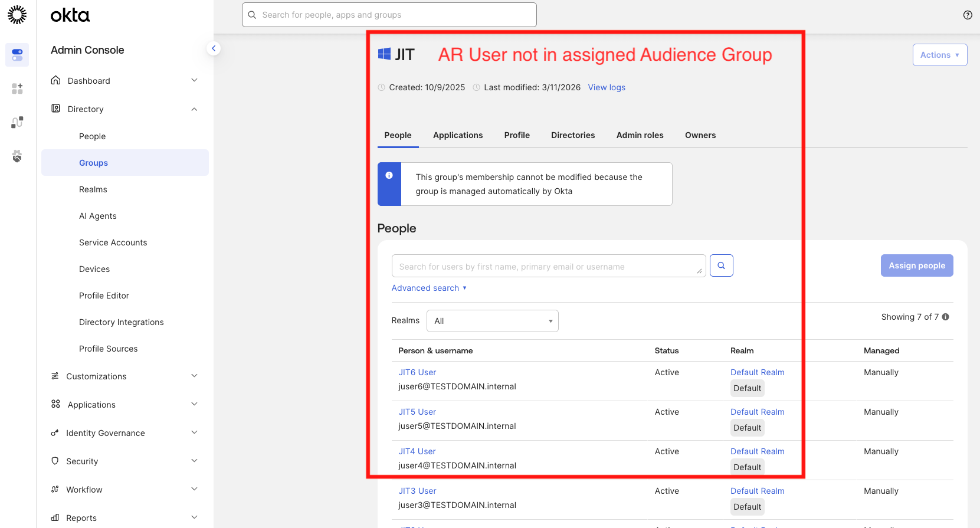This screenshot has height=528, width=980.
Task: Focus the user search field in People
Action: click(x=549, y=266)
